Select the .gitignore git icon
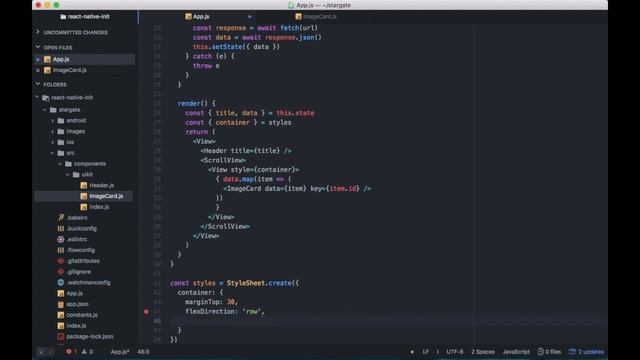 (x=61, y=271)
